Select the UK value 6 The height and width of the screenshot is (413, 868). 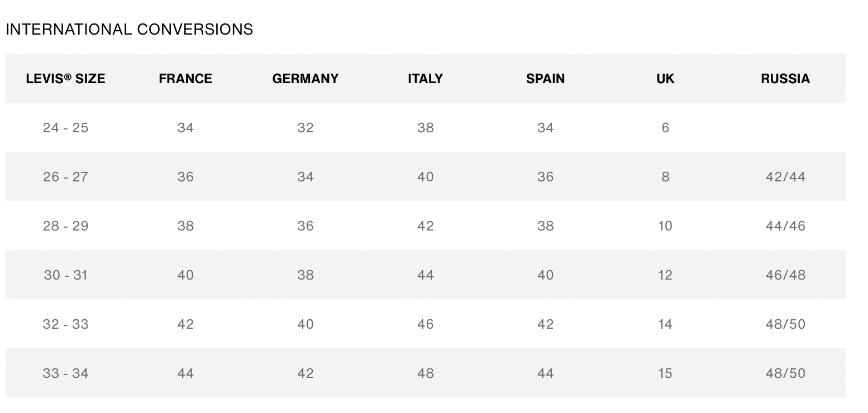coord(665,128)
